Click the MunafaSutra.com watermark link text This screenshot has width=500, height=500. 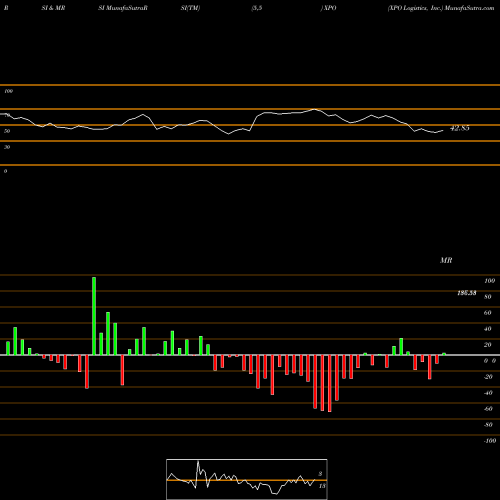coord(469,8)
